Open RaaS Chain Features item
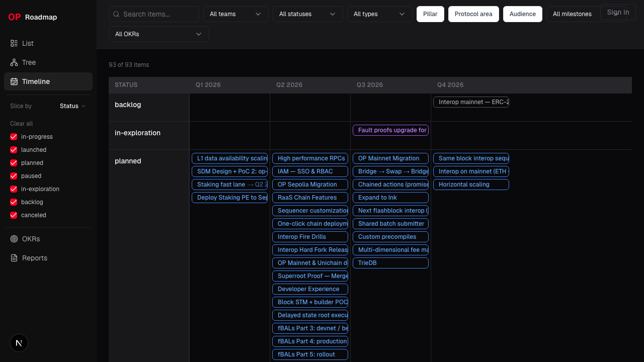 (310, 198)
